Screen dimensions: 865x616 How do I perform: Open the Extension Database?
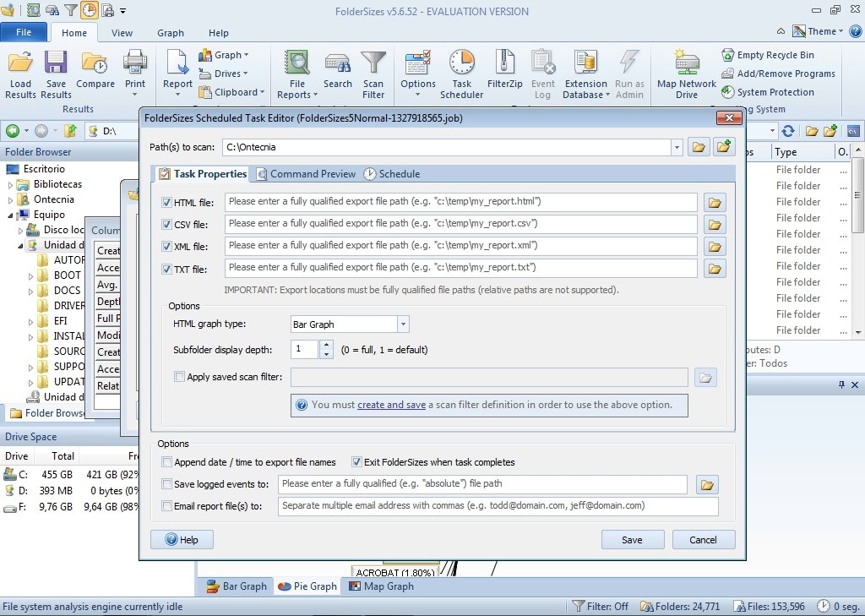pos(585,74)
